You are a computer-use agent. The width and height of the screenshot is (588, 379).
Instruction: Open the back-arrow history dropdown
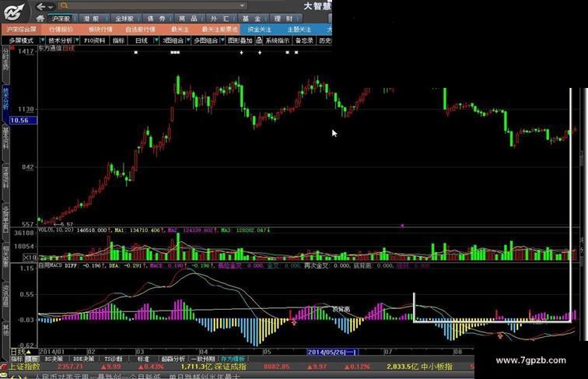pos(51,7)
